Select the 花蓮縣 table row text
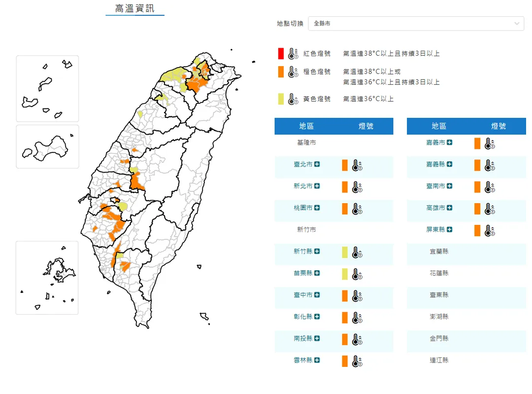This screenshot has width=532, height=394. point(439,273)
